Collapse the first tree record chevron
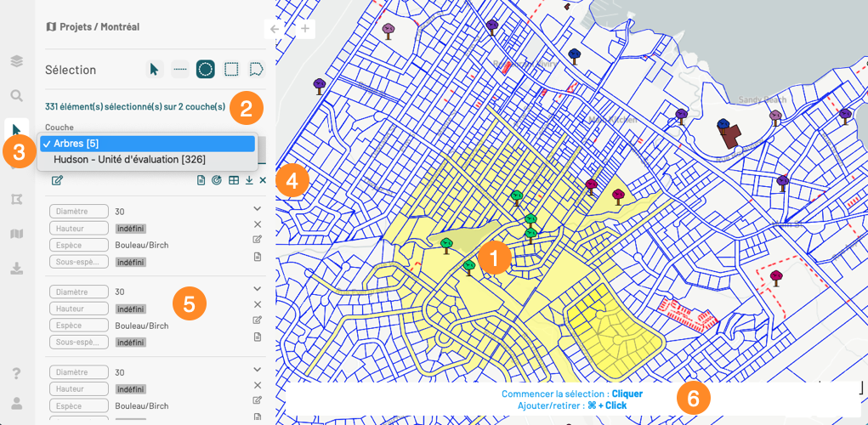Screen dimensions: 868x425 [257, 208]
